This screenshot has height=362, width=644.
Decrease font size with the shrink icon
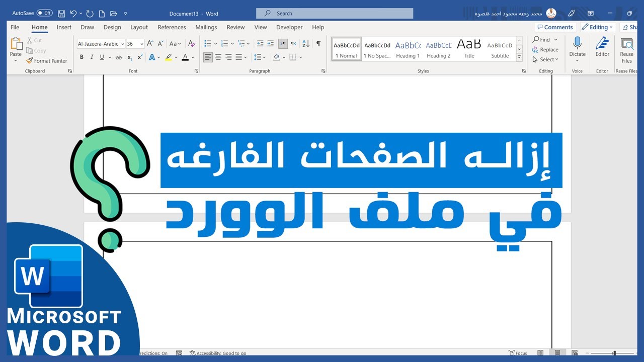160,44
